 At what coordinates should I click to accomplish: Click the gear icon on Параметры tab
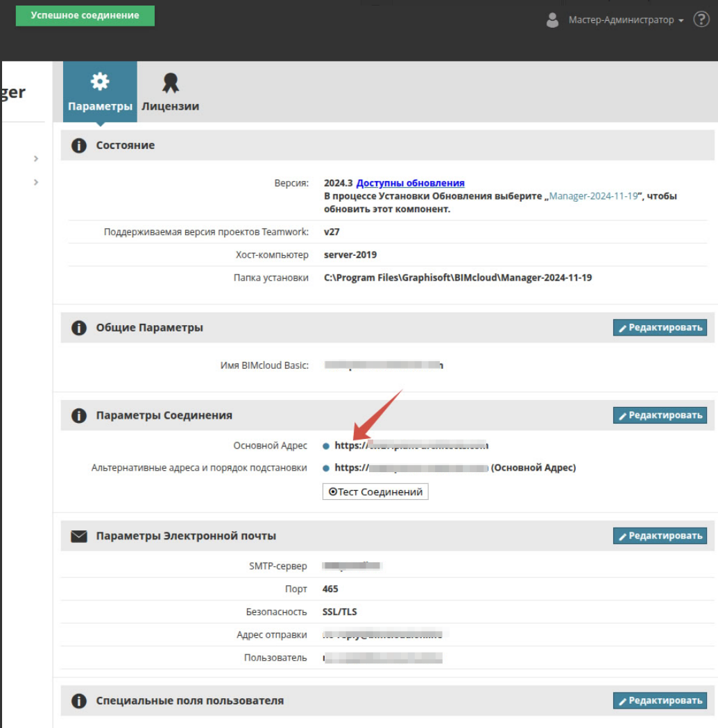click(x=100, y=82)
